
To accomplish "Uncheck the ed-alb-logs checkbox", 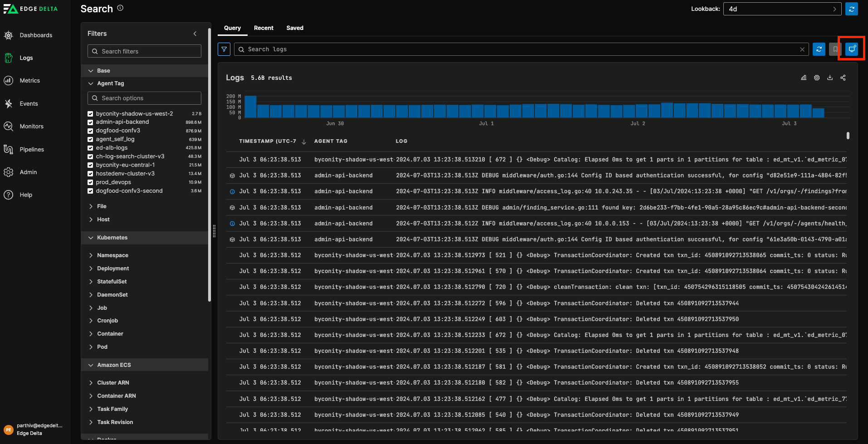I will click(x=90, y=148).
